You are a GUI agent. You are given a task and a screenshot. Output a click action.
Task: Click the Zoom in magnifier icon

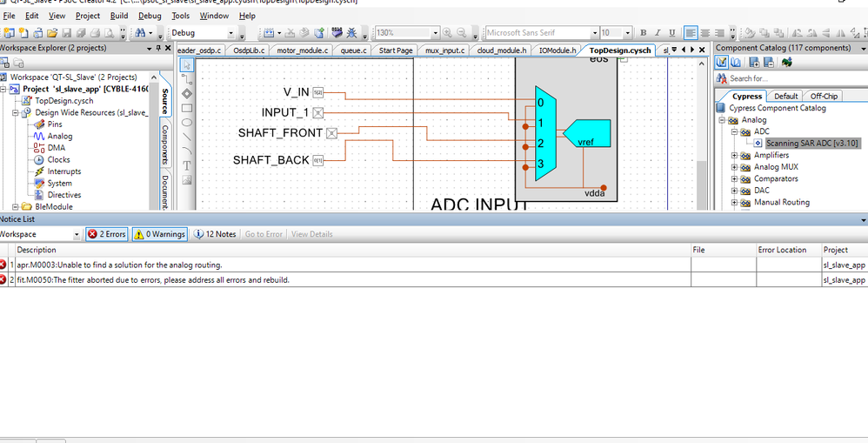tap(447, 33)
